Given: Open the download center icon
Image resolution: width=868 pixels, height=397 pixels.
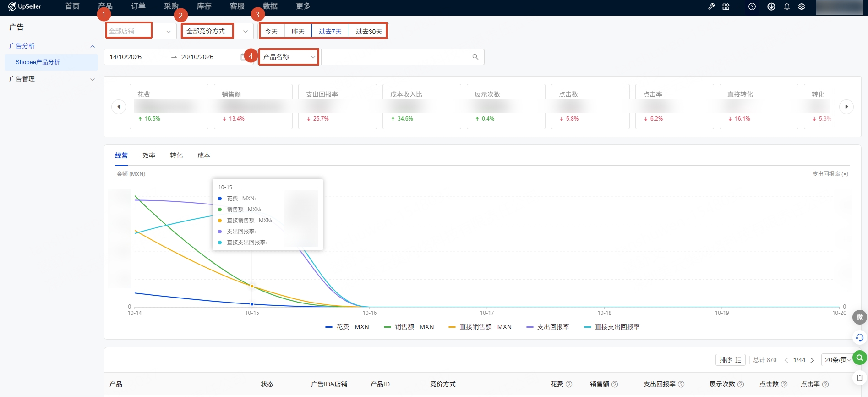Looking at the screenshot, I should tap(771, 6).
